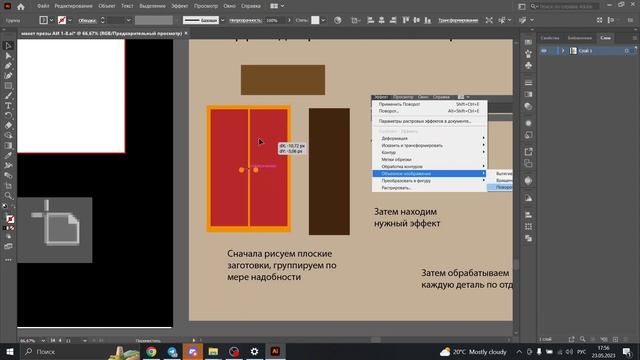This screenshot has width=640, height=360.
Task: Align objects to horizontal center
Action: (x=382, y=20)
